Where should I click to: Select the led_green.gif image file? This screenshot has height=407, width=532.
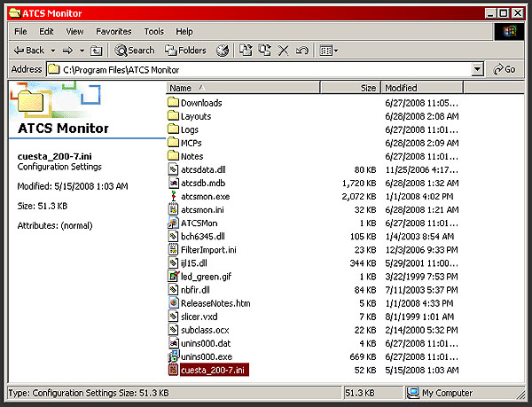205,276
